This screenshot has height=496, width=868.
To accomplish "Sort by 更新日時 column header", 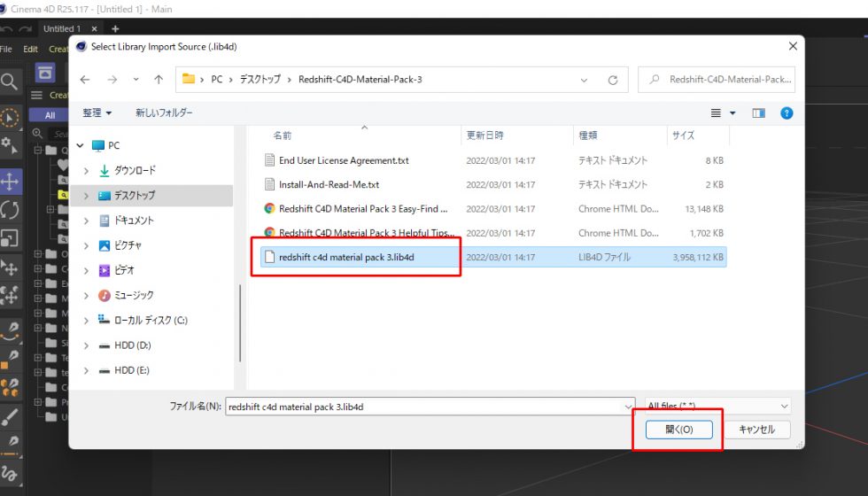I will [x=485, y=135].
